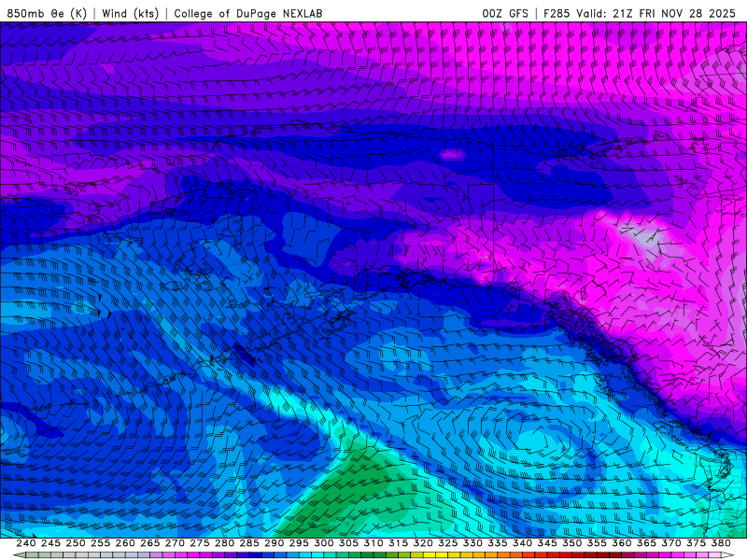Select the 325 legend label
This screenshot has width=747, height=560.
point(448,543)
